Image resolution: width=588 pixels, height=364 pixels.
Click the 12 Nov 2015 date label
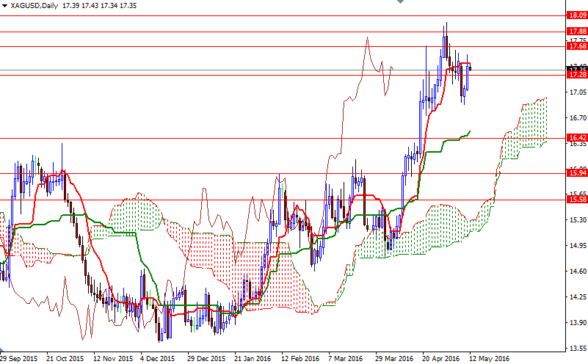point(113,359)
